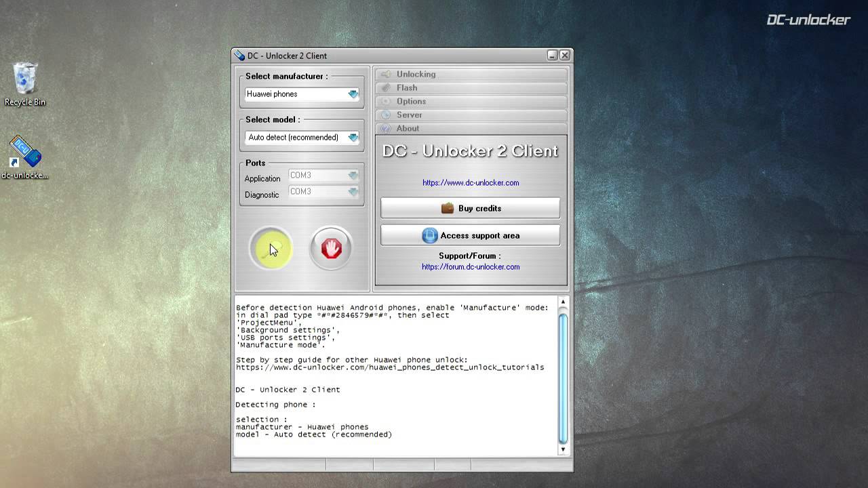This screenshot has height=488, width=868.
Task: Open the https://forum.dc-unlocker.com link
Action: click(471, 266)
